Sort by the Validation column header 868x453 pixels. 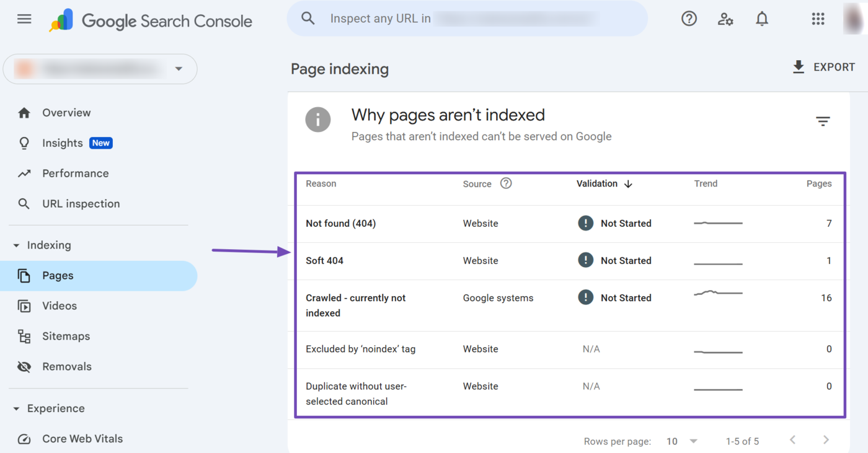[597, 183]
